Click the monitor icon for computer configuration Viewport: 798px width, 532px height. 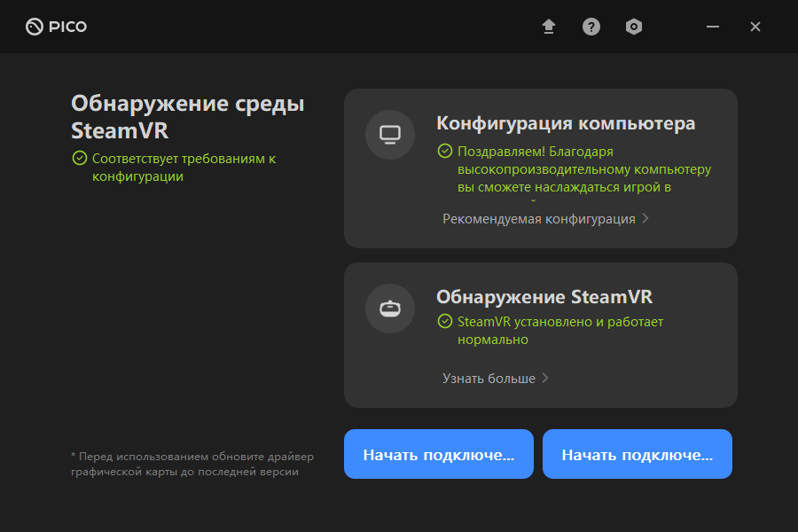click(390, 135)
